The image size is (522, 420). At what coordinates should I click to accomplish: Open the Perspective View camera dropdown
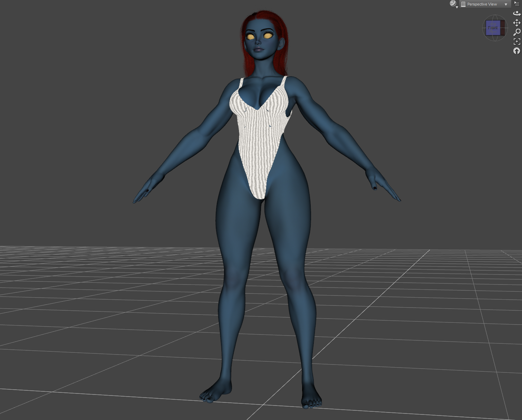click(485, 4)
